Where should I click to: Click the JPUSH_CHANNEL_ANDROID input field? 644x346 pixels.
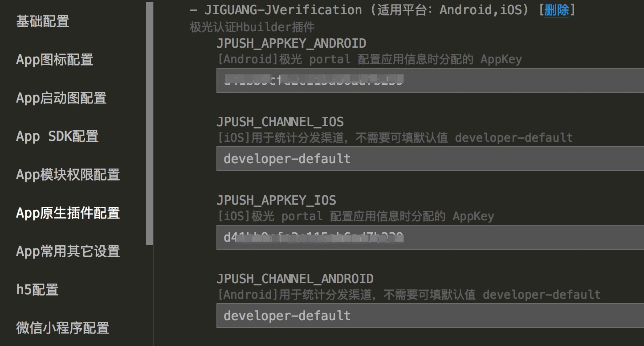coord(430,316)
